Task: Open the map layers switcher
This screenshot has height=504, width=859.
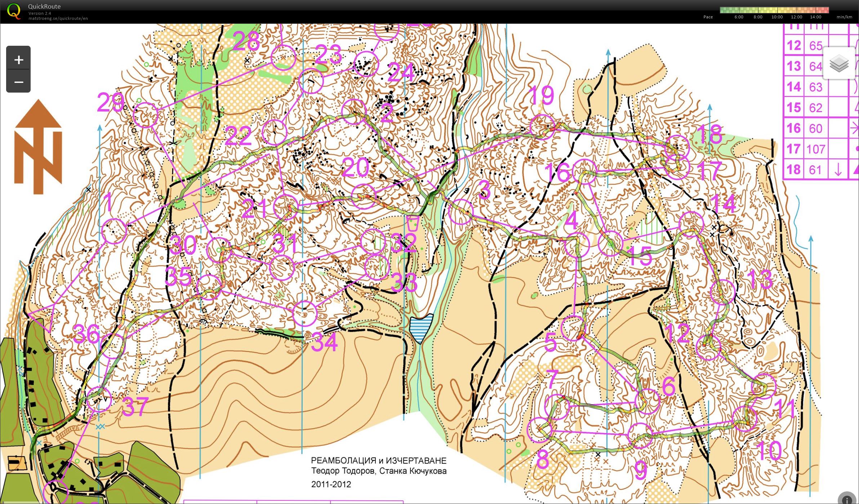Action: [838, 63]
